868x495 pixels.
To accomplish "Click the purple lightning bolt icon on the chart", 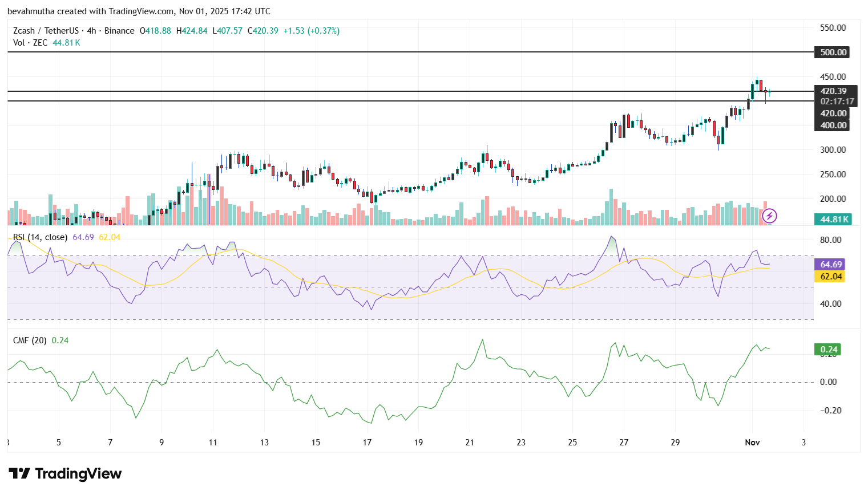I will [x=770, y=216].
